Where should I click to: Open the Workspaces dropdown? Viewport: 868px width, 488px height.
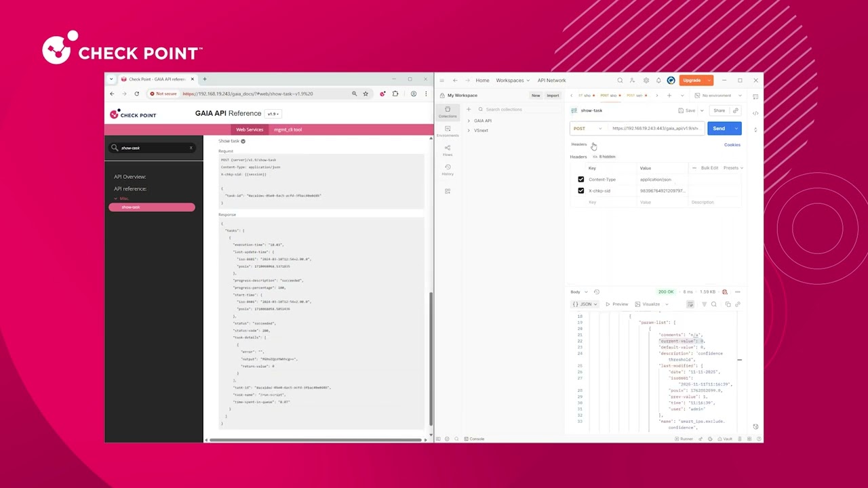click(513, 81)
